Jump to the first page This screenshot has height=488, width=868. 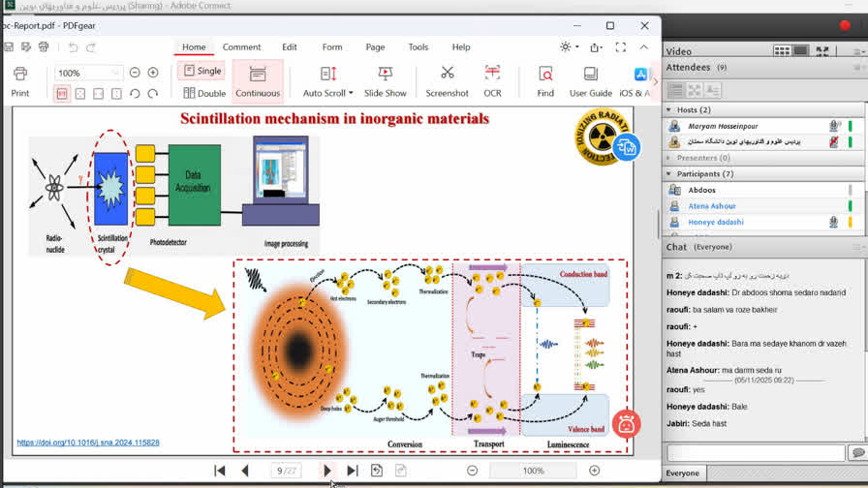pos(220,471)
